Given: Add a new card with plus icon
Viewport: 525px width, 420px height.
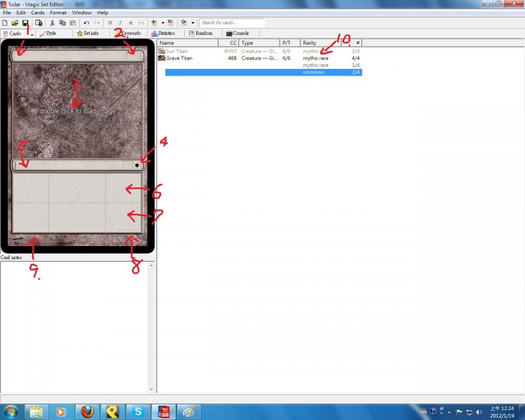Looking at the screenshot, I should click(154, 23).
